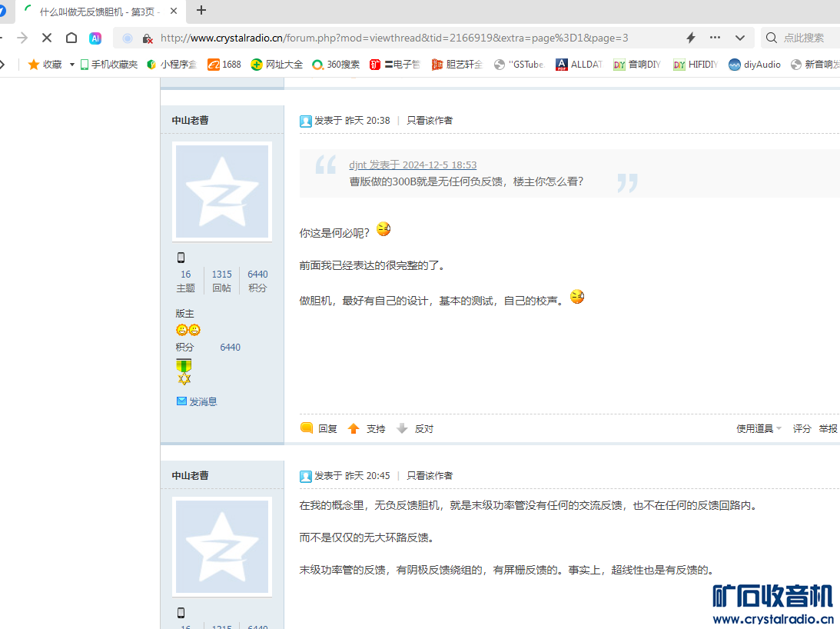Open the three-dots more menu in address bar
Viewport: 840px width, 629px height.
pyautogui.click(x=715, y=38)
